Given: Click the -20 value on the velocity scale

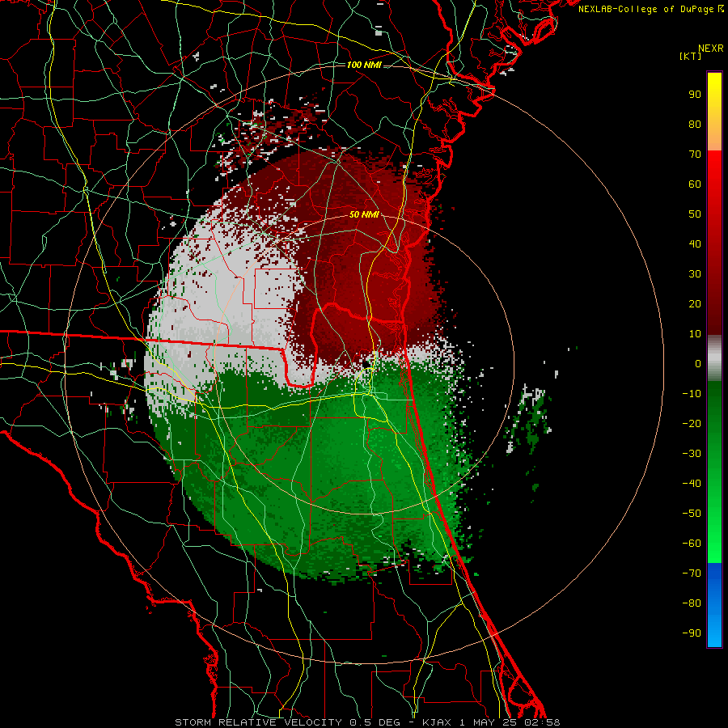Looking at the screenshot, I should click(x=692, y=424).
